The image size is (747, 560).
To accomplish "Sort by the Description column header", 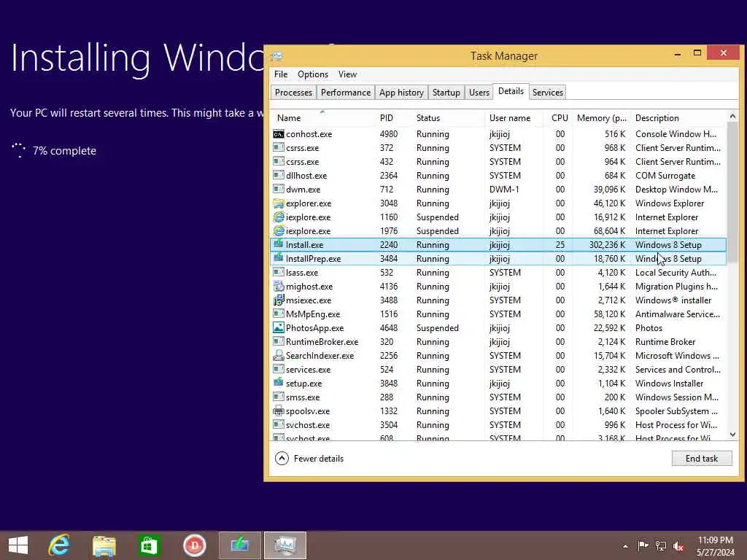I will click(678, 117).
